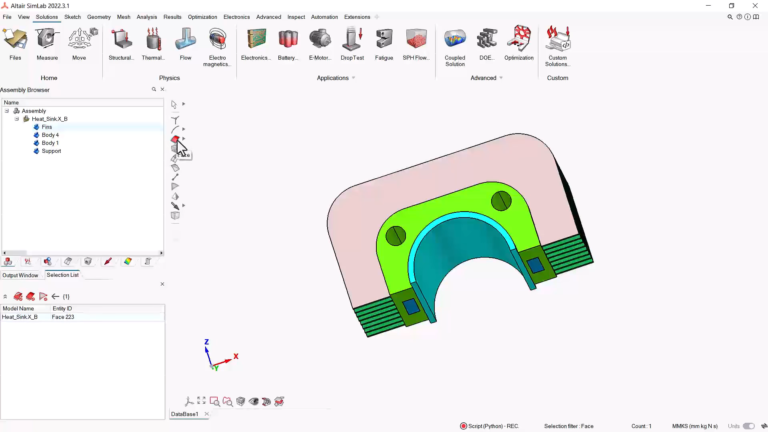Click the Measure tool icon
The image size is (768, 432).
[47, 44]
